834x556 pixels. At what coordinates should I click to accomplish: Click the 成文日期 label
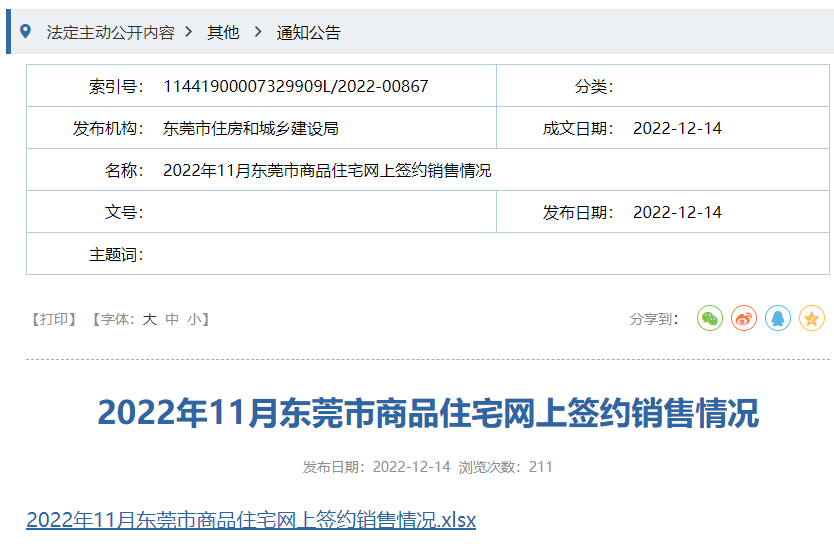click(578, 128)
